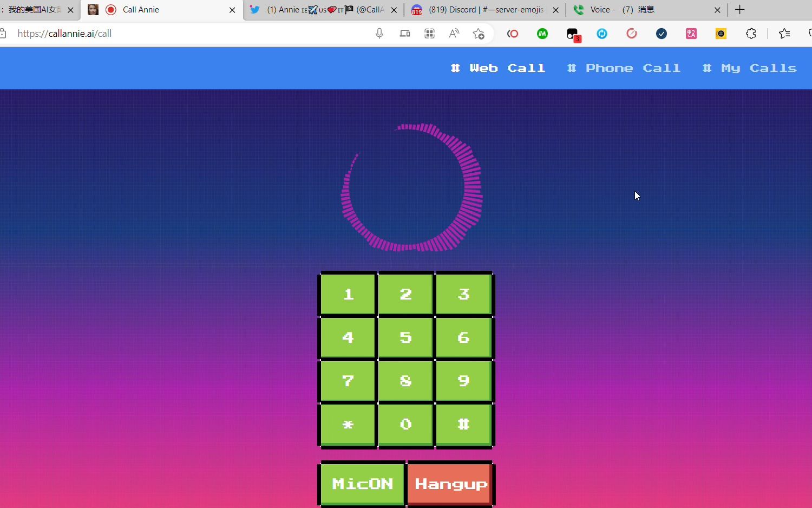Click the QR code grid icon in the address bar
Viewport: 812px width, 508px height.
[430, 34]
